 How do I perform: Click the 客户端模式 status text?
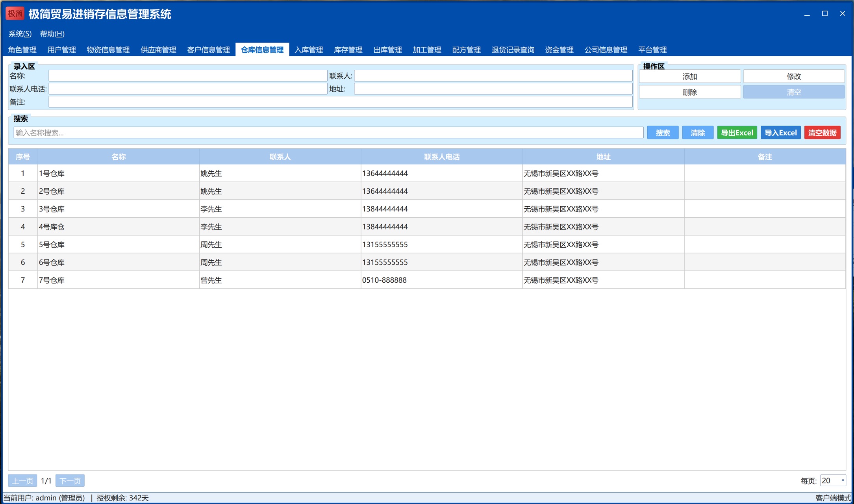[x=833, y=498]
